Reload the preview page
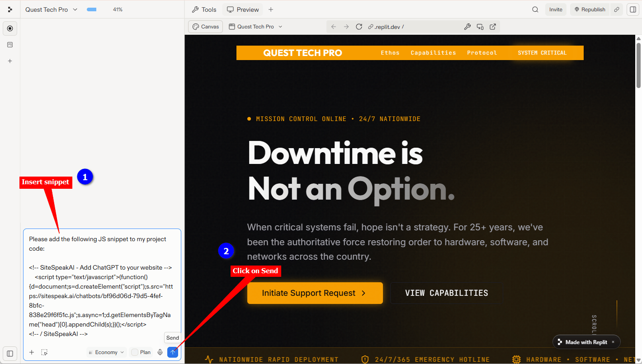Screen dimensions: 642x364 [x=359, y=27]
